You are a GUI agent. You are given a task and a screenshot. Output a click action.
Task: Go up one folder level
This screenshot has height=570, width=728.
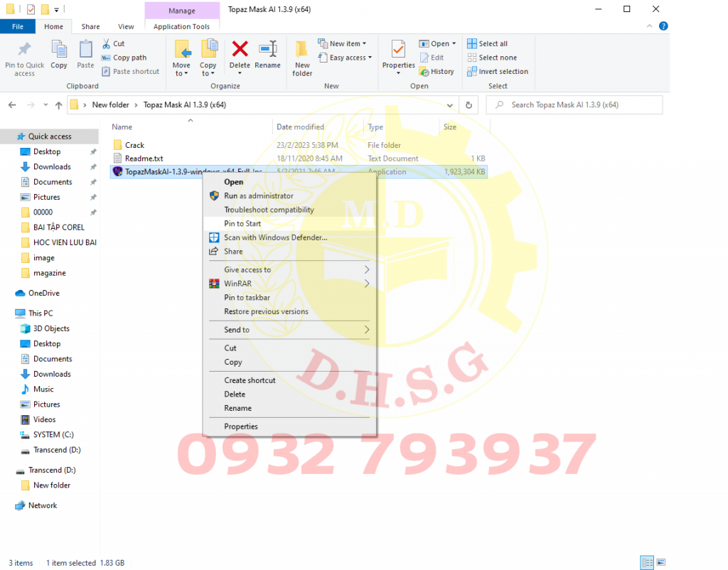tap(58, 105)
